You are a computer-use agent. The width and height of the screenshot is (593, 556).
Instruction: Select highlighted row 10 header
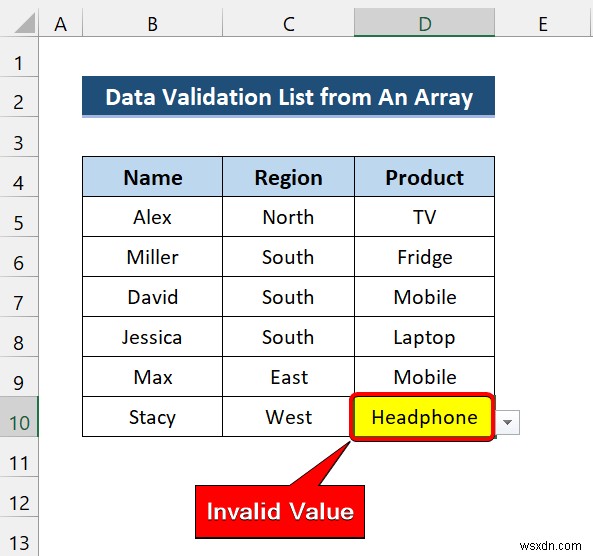coord(19,417)
